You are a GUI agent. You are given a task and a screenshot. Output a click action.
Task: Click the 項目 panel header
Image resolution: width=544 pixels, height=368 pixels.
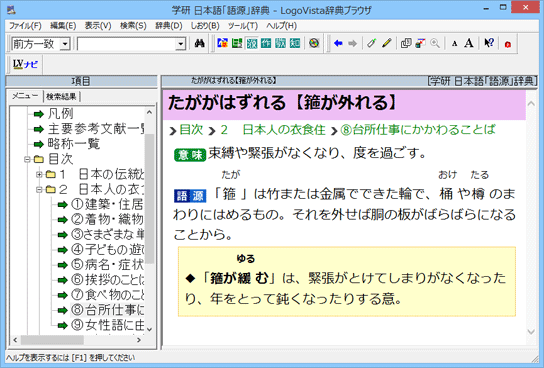point(81,81)
